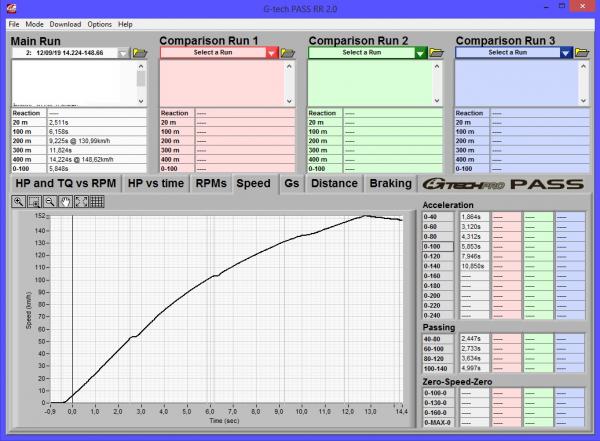Switch to the RPMs tab
Image resolution: width=600 pixels, height=441 pixels.
tap(211, 183)
